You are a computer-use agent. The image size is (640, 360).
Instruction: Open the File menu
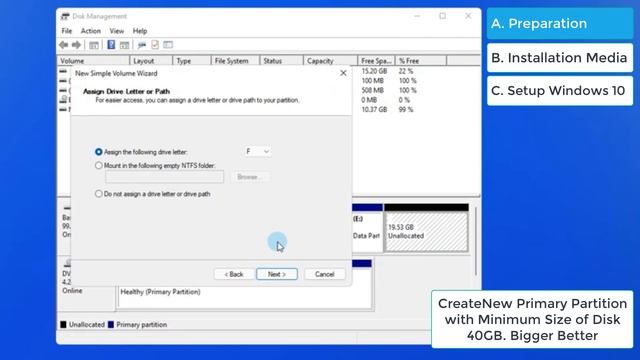pos(67,31)
